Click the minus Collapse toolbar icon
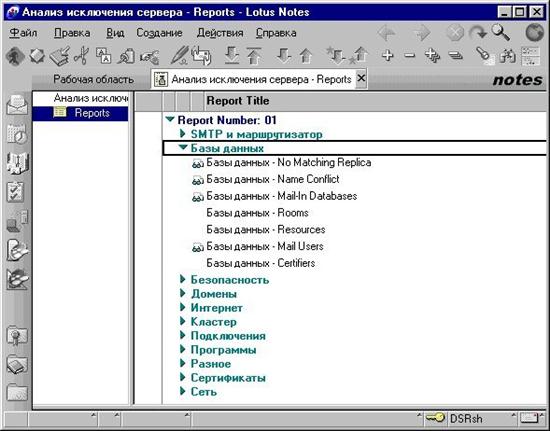 point(409,55)
